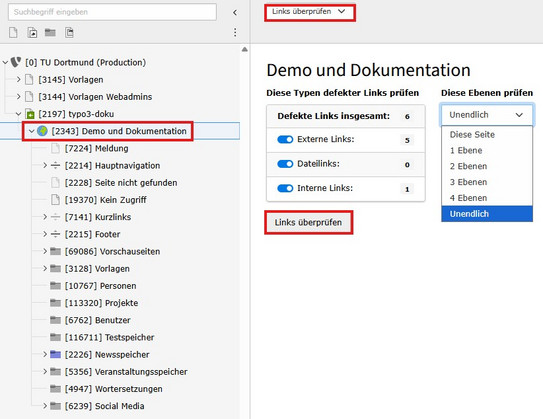This screenshot has height=419, width=543.
Task: Choose the highlighted 'Unendlich' list option
Action: 487,214
